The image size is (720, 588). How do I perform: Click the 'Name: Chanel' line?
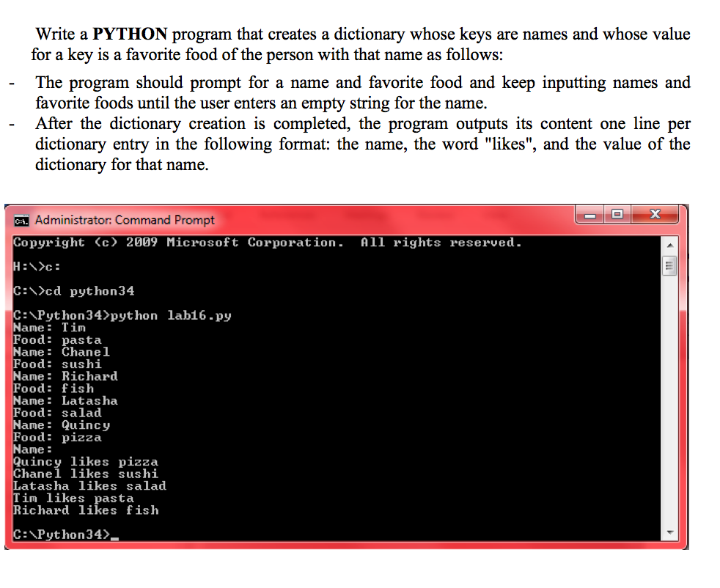62,352
